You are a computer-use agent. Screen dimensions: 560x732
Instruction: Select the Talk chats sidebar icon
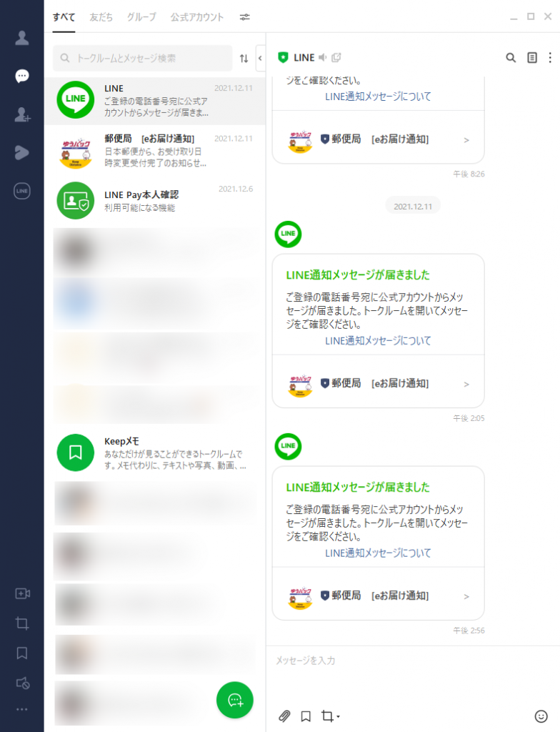[x=22, y=76]
